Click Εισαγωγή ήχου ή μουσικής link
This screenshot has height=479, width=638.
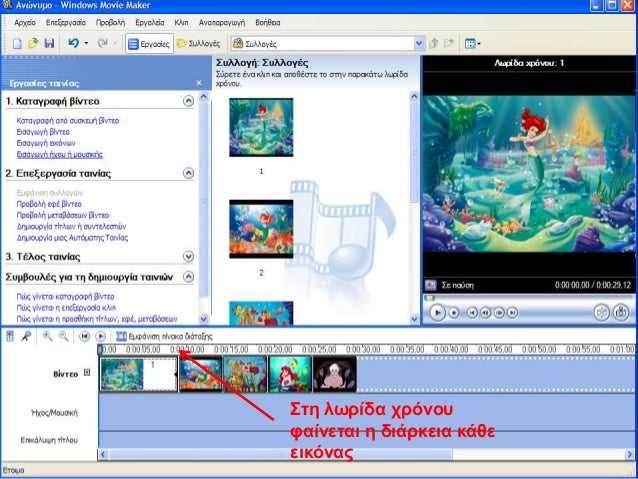(x=59, y=154)
